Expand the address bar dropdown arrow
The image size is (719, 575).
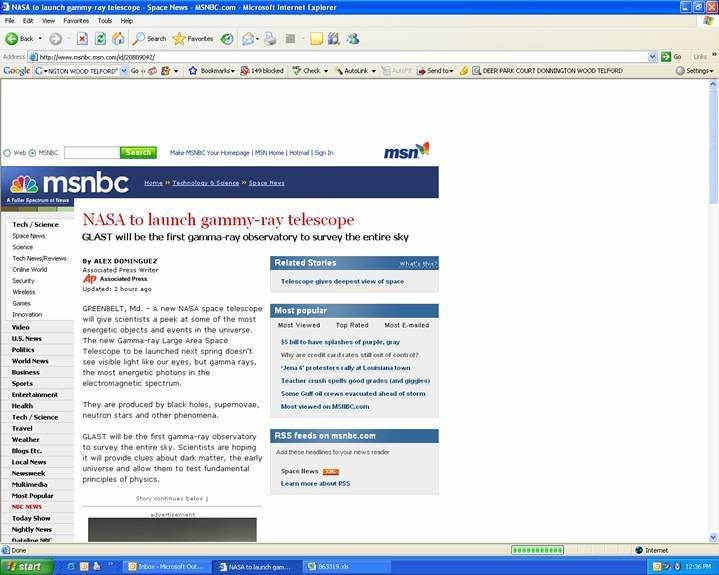pyautogui.click(x=653, y=57)
